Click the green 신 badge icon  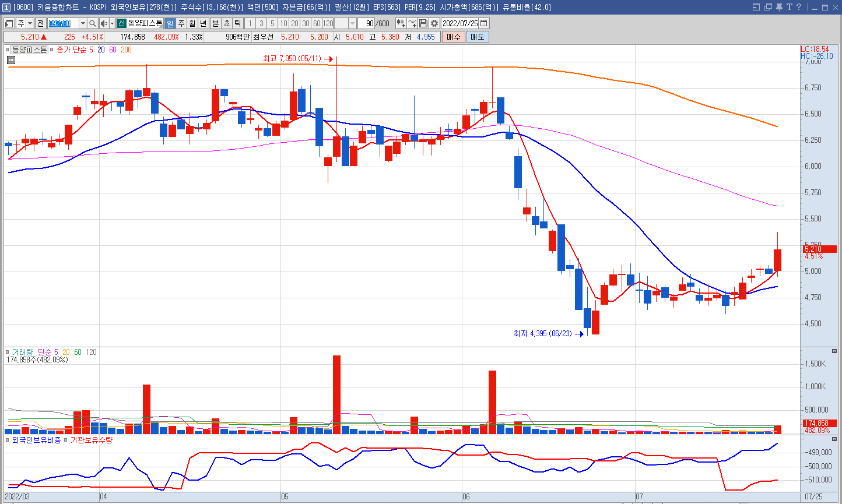pos(121,23)
